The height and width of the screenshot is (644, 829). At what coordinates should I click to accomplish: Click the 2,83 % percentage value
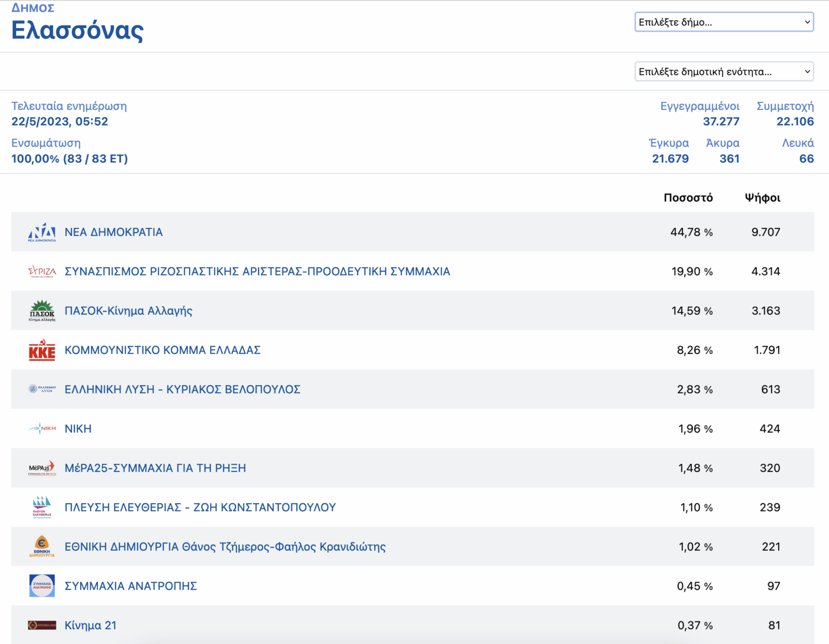[x=695, y=389]
